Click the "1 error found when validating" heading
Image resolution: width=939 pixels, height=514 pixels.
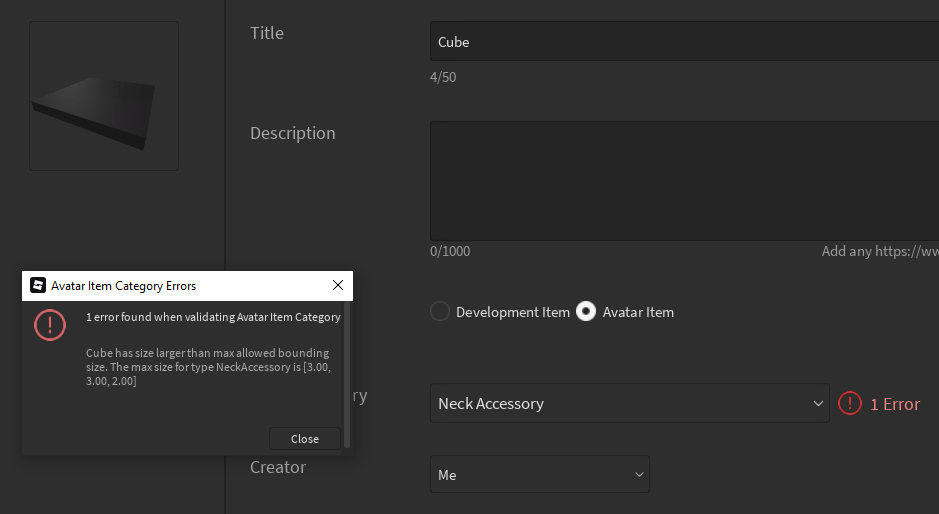pyautogui.click(x=213, y=317)
